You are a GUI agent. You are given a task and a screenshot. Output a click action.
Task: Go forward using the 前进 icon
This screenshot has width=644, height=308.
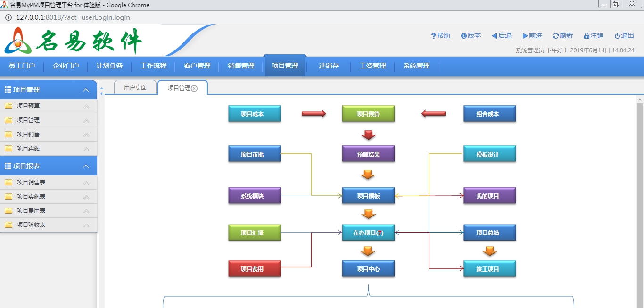coord(525,35)
